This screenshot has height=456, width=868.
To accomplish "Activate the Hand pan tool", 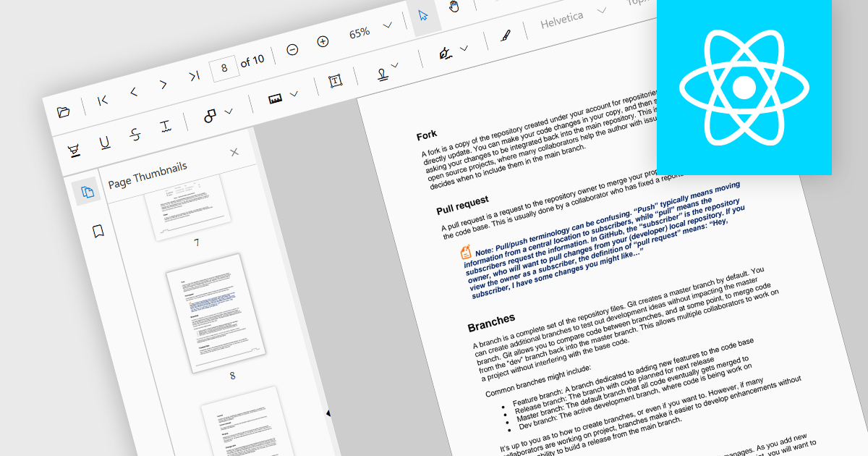I will 454,6.
